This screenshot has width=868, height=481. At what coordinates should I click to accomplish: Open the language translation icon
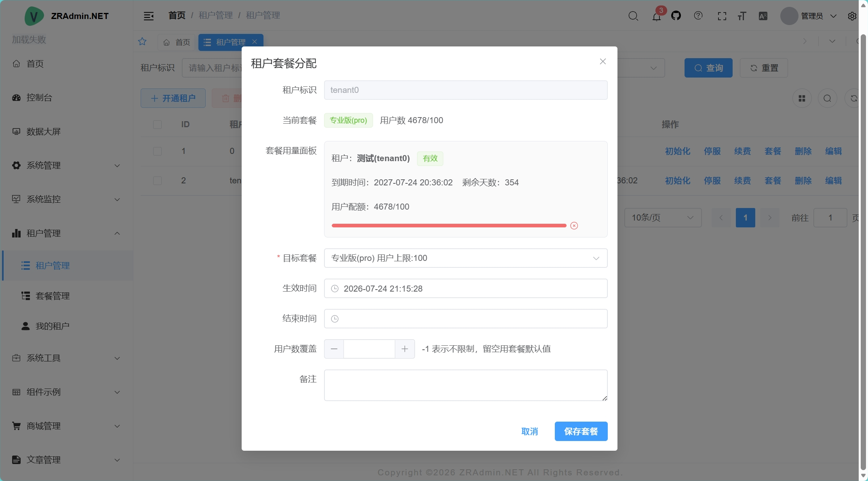(763, 16)
